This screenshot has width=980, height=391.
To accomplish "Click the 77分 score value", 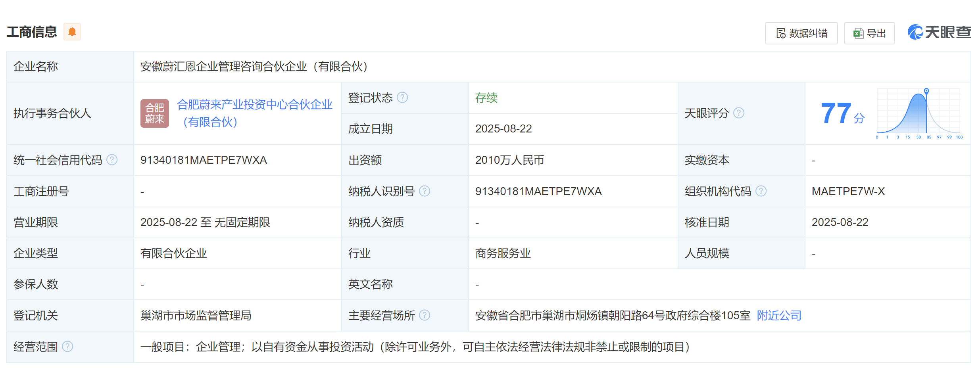I will 842,113.
